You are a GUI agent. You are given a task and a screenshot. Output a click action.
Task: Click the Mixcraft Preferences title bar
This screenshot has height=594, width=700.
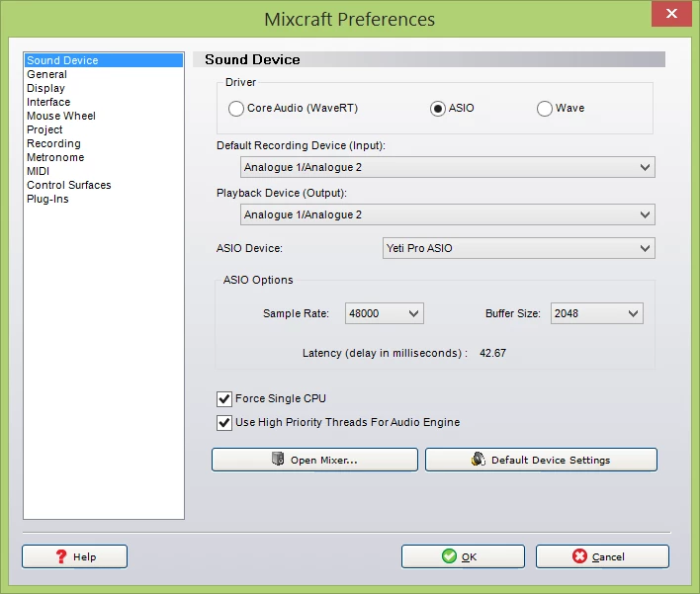350,19
